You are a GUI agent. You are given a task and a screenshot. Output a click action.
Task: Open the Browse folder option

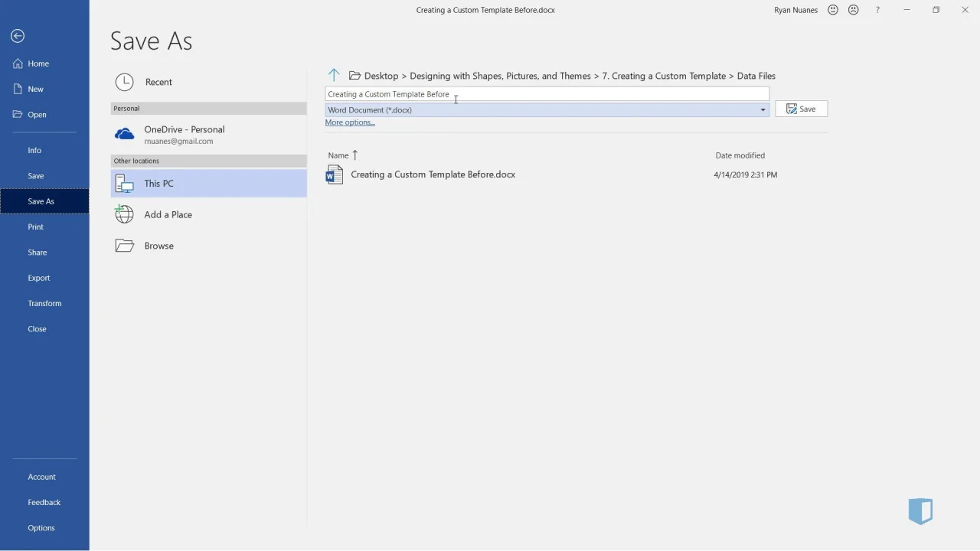point(158,246)
